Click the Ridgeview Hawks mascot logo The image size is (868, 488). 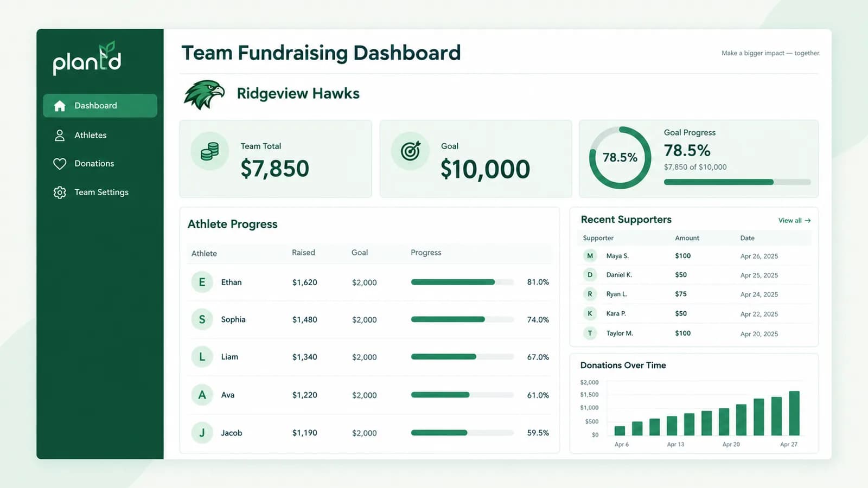pyautogui.click(x=204, y=94)
